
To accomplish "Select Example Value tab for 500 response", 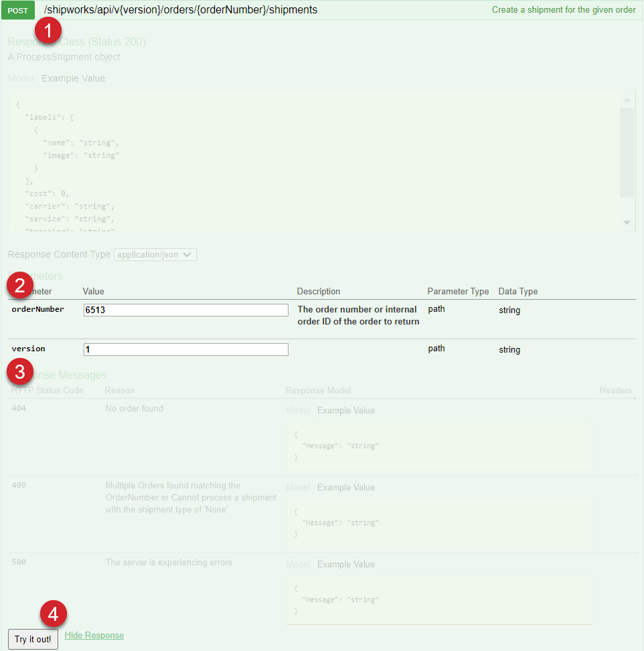I will (345, 565).
